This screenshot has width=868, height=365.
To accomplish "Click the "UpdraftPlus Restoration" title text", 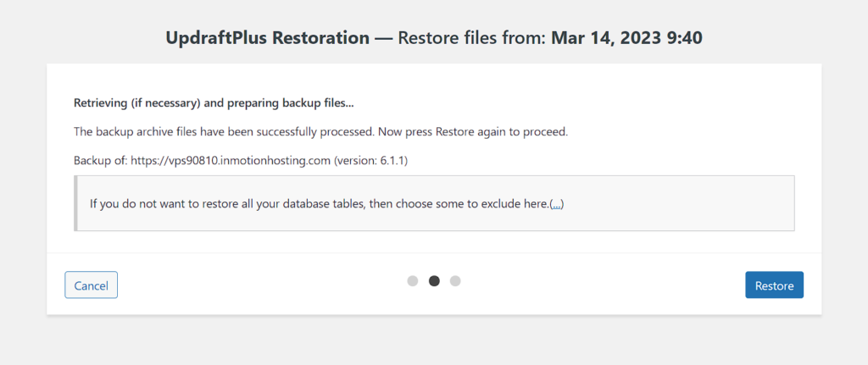I will point(267,38).
